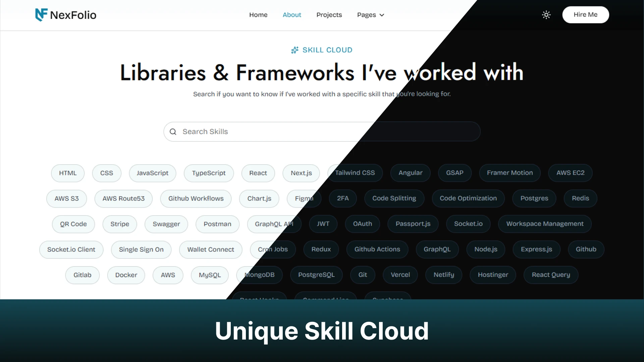Viewport: 644px width, 362px height.
Task: Select the HTML skill tag
Action: tap(68, 173)
